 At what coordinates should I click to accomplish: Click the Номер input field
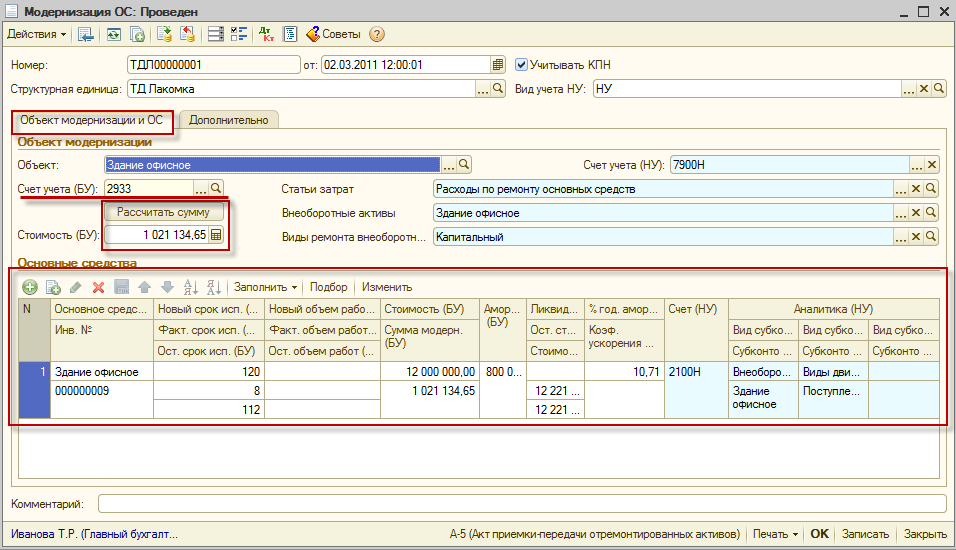point(213,65)
